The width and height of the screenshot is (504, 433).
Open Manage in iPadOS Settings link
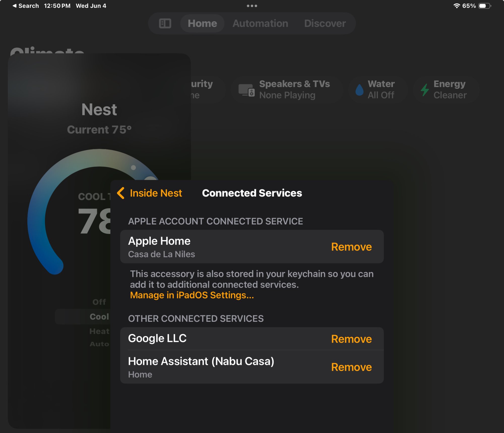192,295
